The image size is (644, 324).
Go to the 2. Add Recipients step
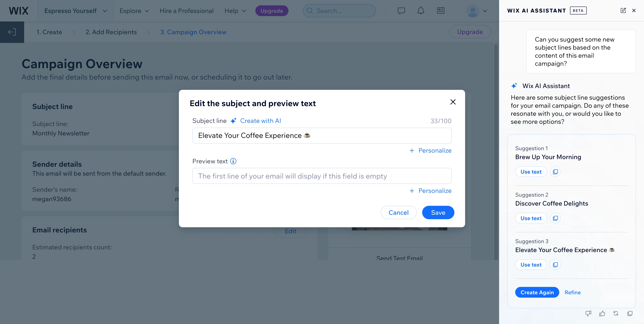[x=111, y=32]
